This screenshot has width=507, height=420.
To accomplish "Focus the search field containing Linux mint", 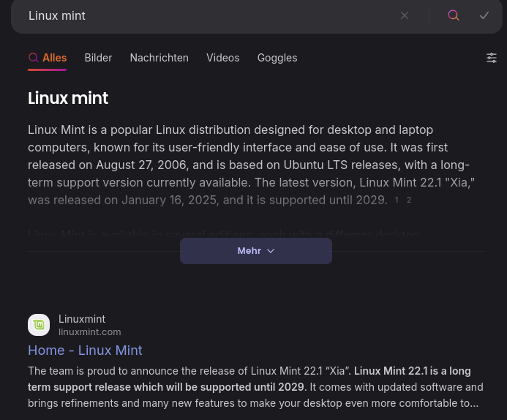I will (205, 15).
